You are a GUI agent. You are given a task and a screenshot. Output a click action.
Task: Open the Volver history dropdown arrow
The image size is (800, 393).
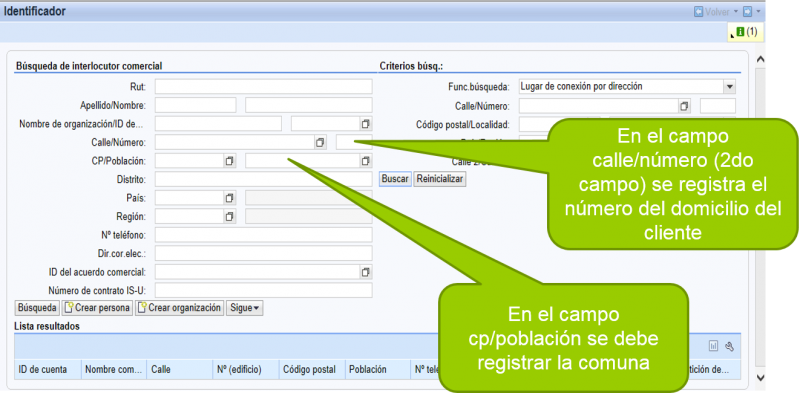[x=736, y=12]
